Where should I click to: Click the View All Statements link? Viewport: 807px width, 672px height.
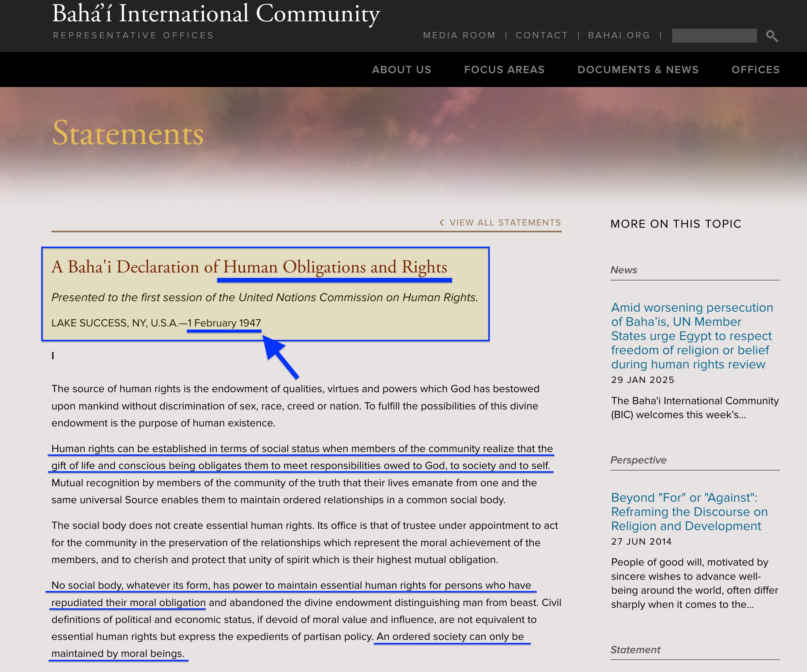pos(505,222)
